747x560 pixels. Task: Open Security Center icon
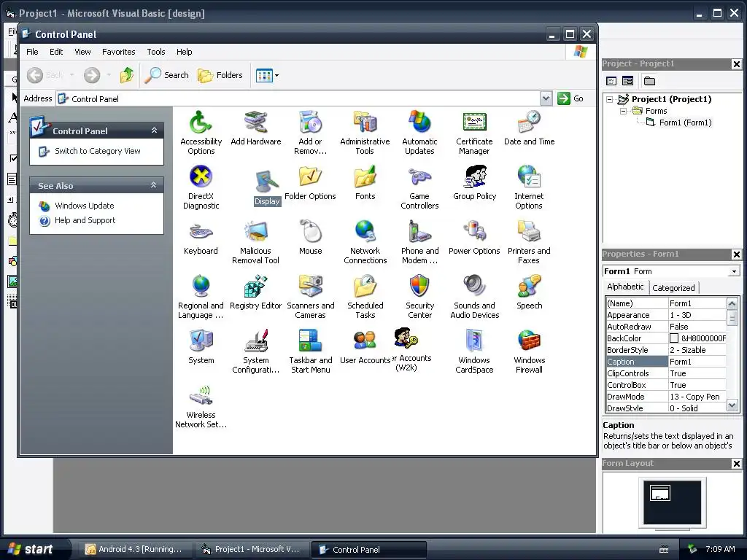419,296
